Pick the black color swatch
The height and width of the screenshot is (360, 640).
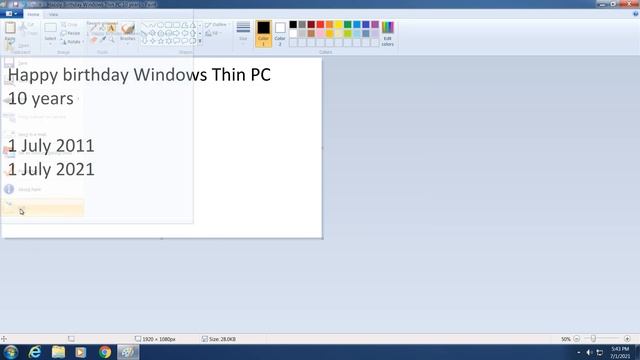click(293, 24)
